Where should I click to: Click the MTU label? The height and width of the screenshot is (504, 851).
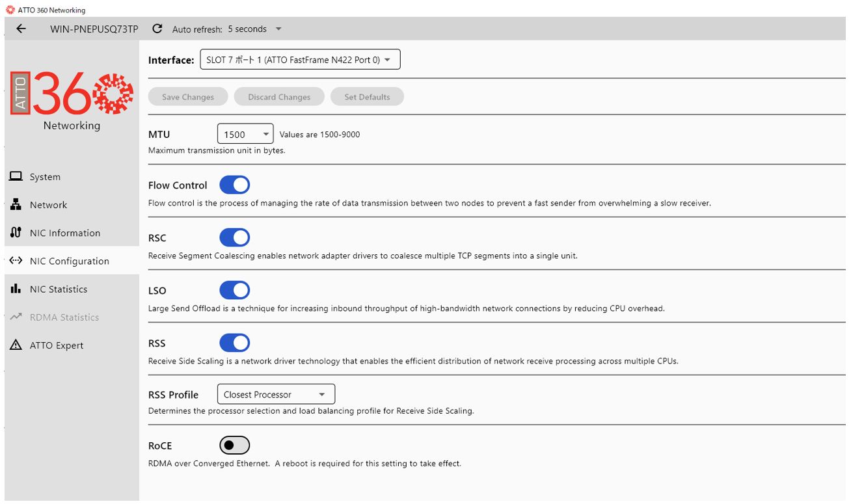pos(159,135)
